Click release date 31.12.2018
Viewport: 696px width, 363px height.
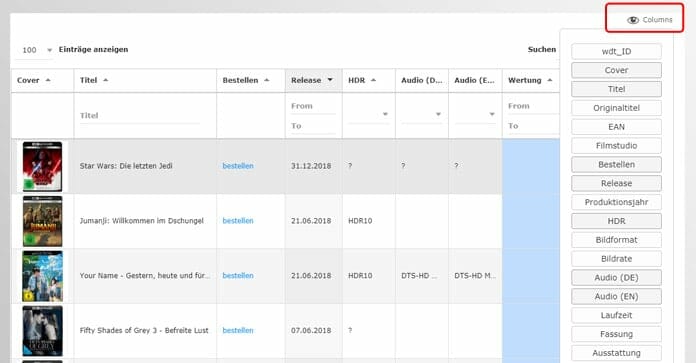click(x=311, y=166)
